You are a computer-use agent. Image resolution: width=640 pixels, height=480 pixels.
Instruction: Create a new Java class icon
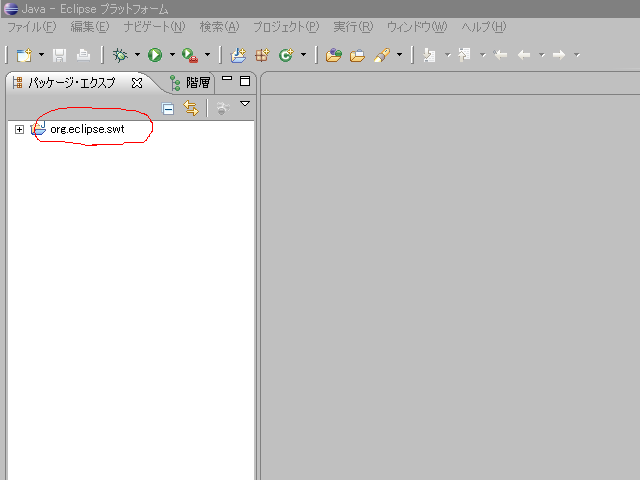(x=286, y=55)
